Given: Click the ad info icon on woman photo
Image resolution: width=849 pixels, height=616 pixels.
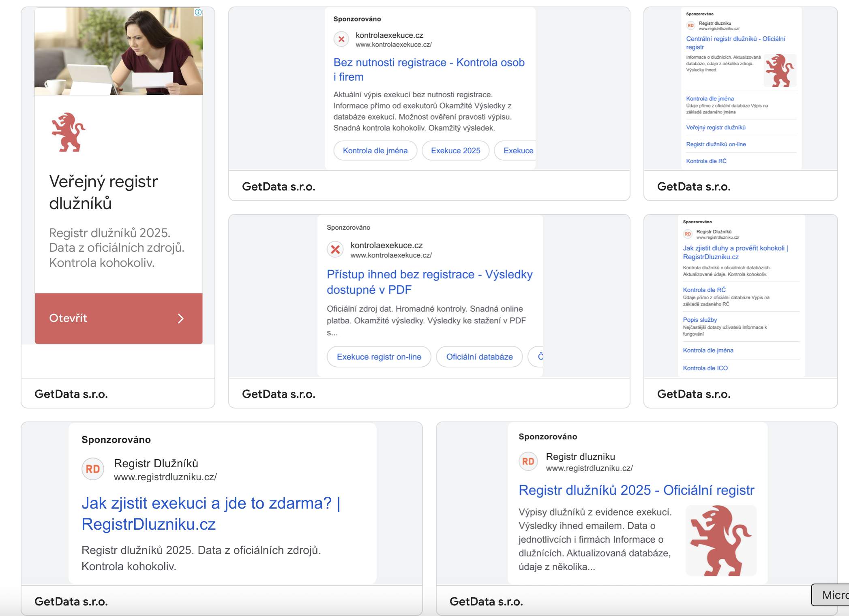Looking at the screenshot, I should (x=198, y=12).
